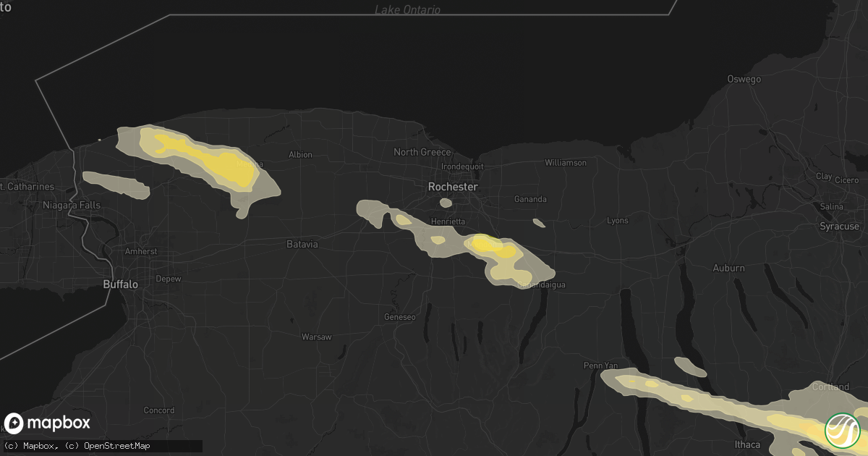Click the Lyons town label
Viewport: 868px width, 456px height.
point(618,220)
